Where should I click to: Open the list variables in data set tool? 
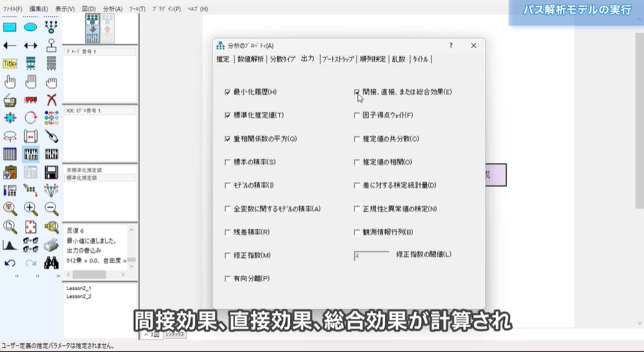click(51, 63)
